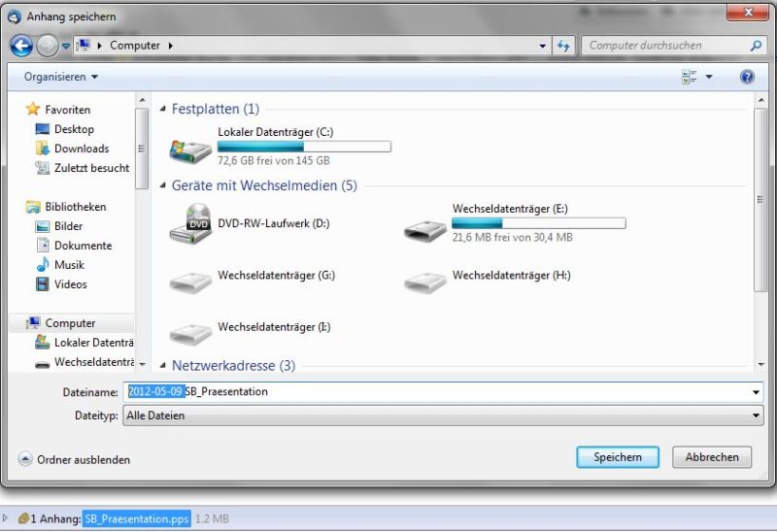Open the help question mark icon
This screenshot has height=532, width=777.
(747, 77)
